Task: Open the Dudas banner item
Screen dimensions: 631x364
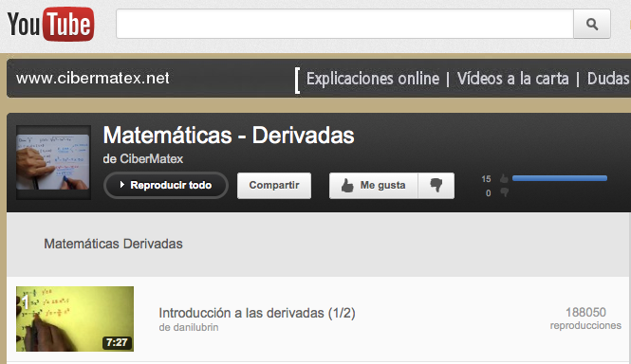Action: coord(608,79)
